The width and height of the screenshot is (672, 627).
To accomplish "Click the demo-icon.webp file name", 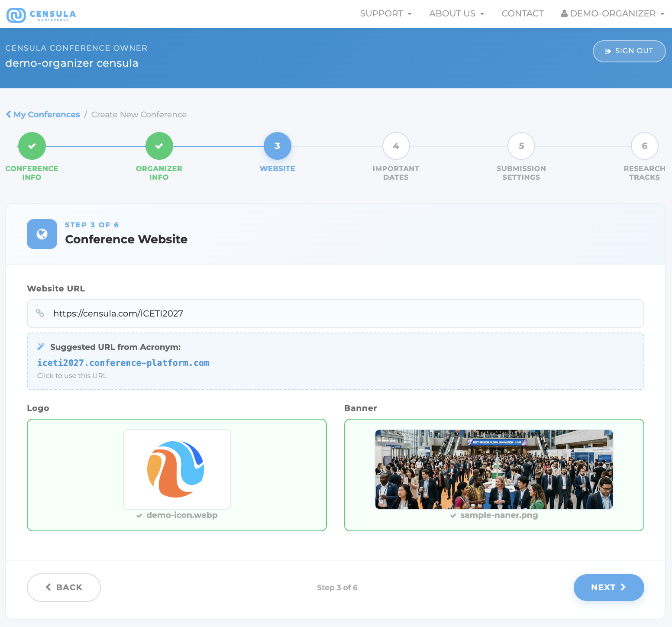I will coord(182,515).
